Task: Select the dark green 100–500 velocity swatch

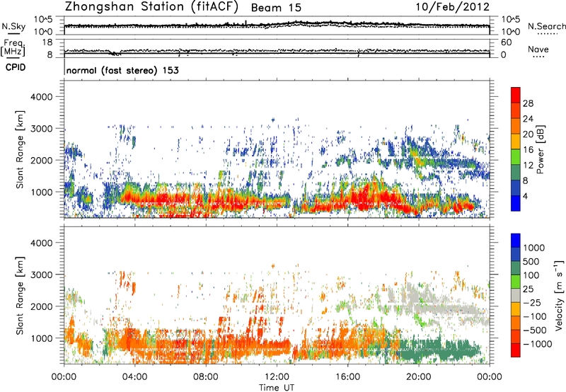Action: [x=516, y=268]
